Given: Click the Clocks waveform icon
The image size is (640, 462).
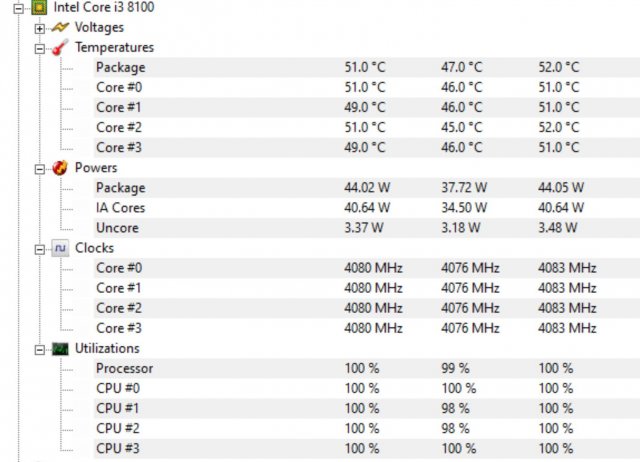Looking at the screenshot, I should coord(60,248).
